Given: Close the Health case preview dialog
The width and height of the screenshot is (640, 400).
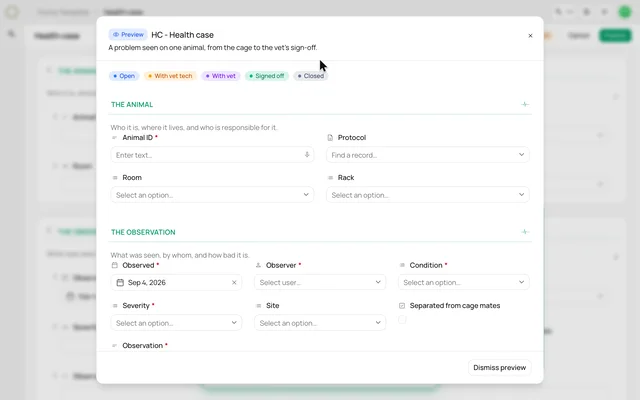Looking at the screenshot, I should 530,36.
